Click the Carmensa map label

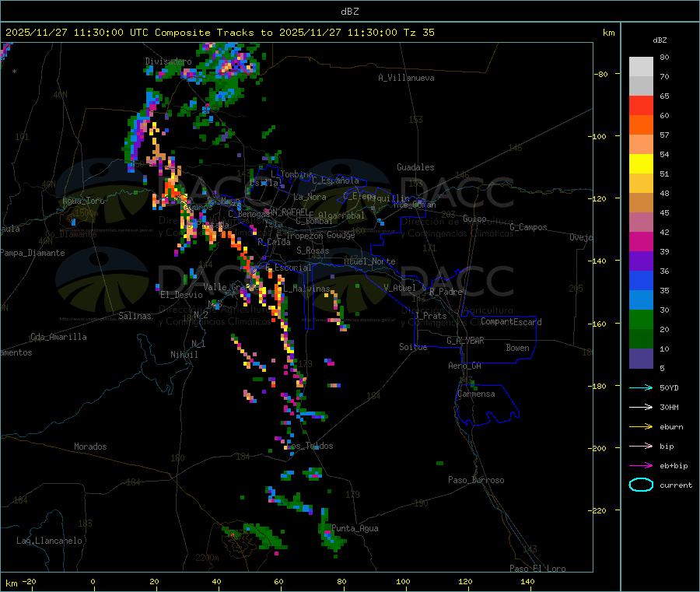[x=476, y=394]
